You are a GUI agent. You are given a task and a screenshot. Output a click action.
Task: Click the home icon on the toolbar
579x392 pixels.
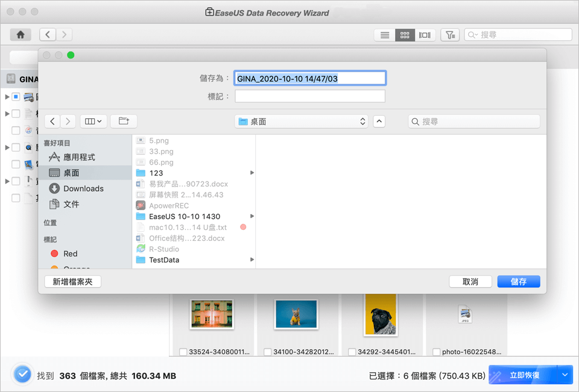tap(20, 34)
